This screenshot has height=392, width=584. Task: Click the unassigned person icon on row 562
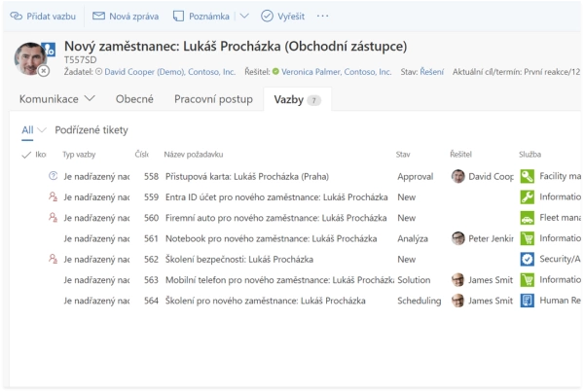coord(54,259)
